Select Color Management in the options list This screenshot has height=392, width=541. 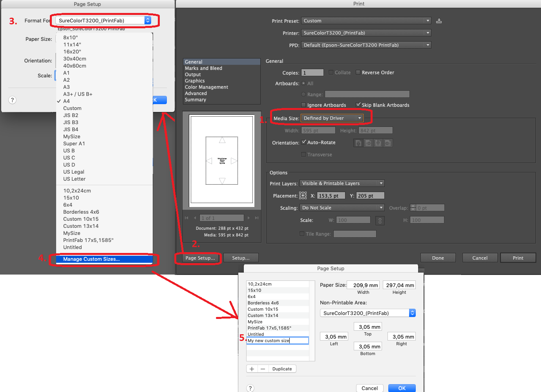click(207, 87)
